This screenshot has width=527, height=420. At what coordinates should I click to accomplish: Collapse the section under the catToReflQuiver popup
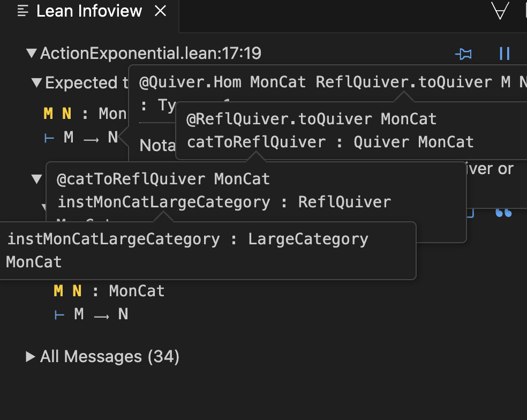pos(36,179)
